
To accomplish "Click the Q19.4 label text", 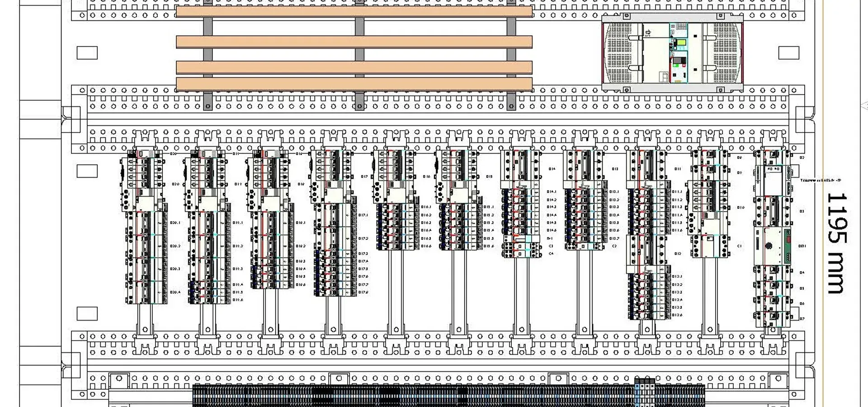I will [238, 284].
